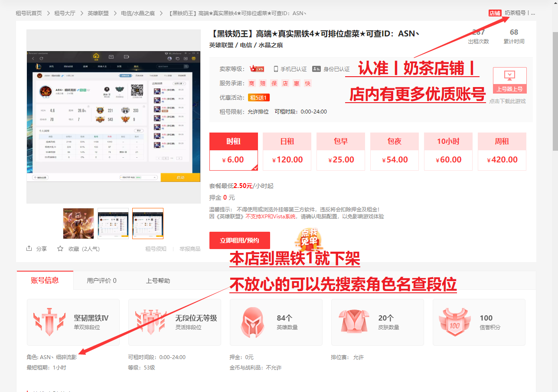Click the helmet icon for 英雄数量
The width and height of the screenshot is (558, 392).
coord(253,322)
